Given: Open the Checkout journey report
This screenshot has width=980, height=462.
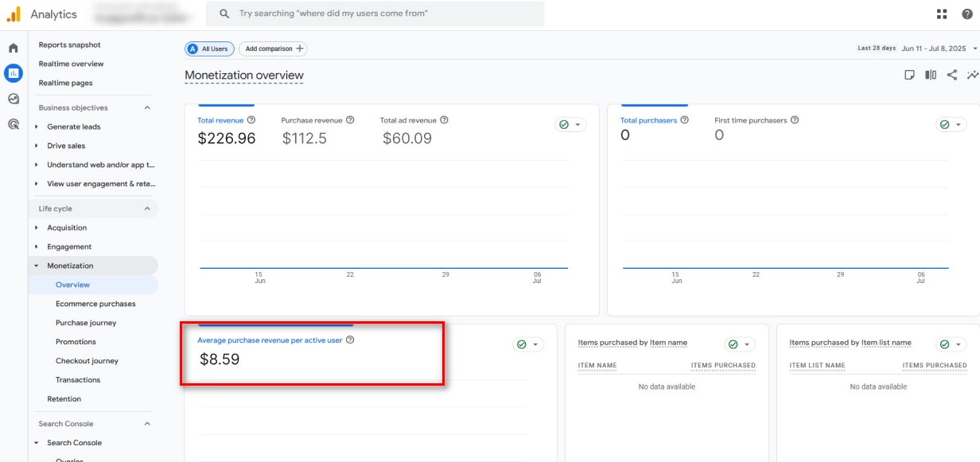Looking at the screenshot, I should (x=87, y=361).
